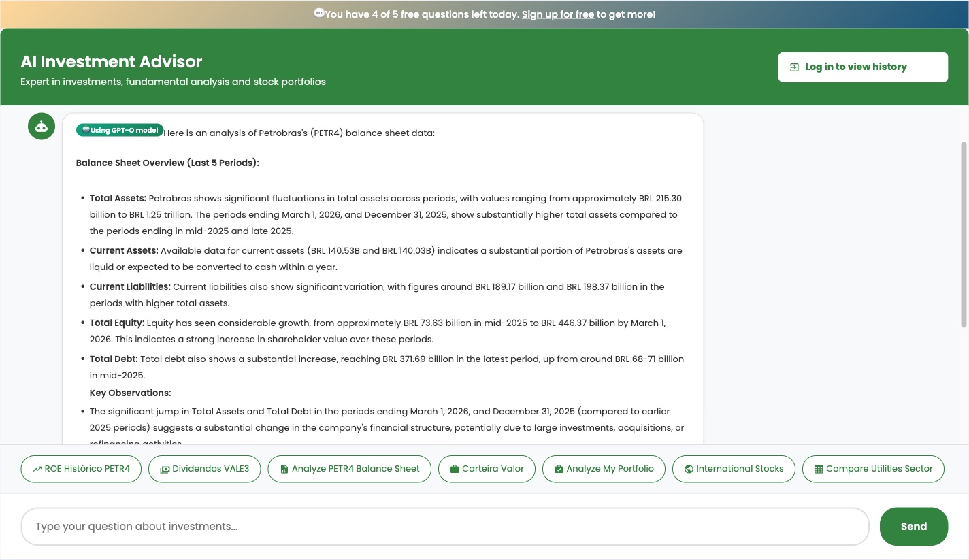Click the "Expert in investments" subtitle text

[x=173, y=82]
